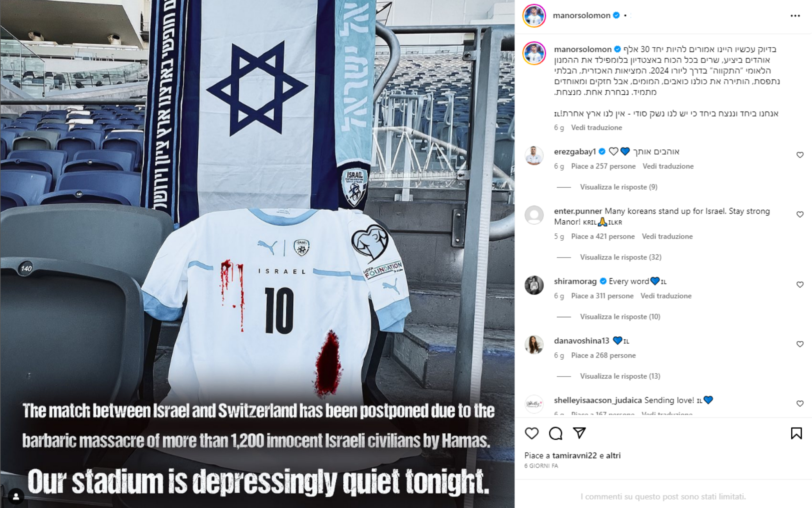
Task: Expand 9 replies under erezgabay1
Action: pyautogui.click(x=618, y=187)
